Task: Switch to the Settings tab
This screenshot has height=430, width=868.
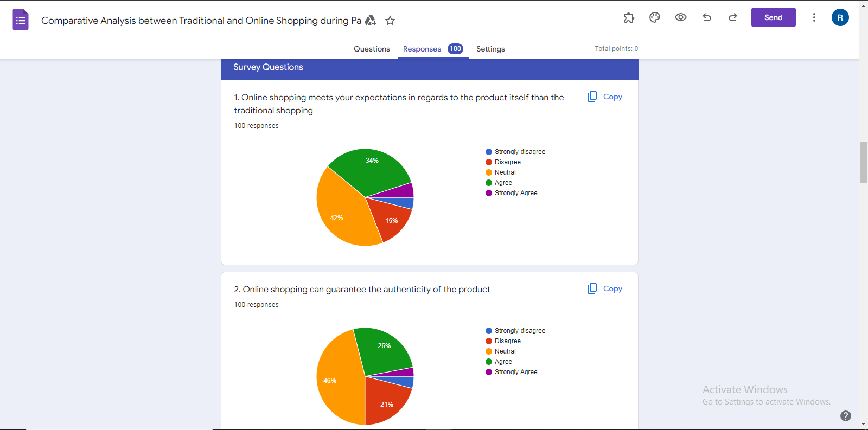Action: (490, 49)
